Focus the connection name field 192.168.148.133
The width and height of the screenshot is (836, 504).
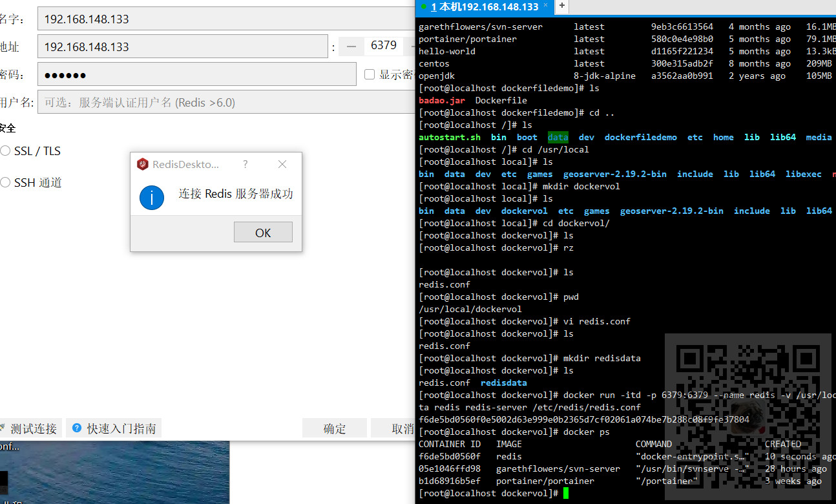pyautogui.click(x=226, y=19)
